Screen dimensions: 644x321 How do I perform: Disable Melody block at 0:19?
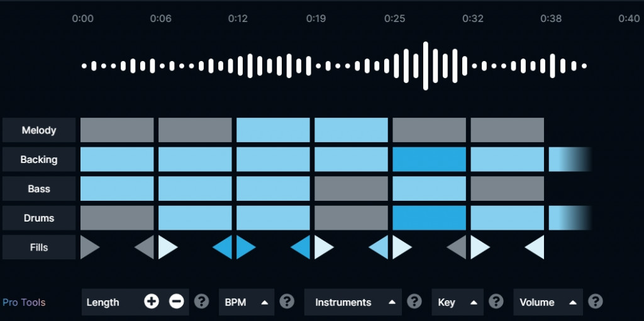(x=351, y=130)
